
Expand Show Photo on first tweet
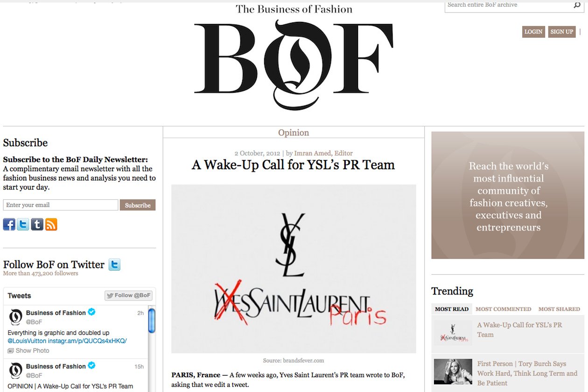click(x=28, y=350)
